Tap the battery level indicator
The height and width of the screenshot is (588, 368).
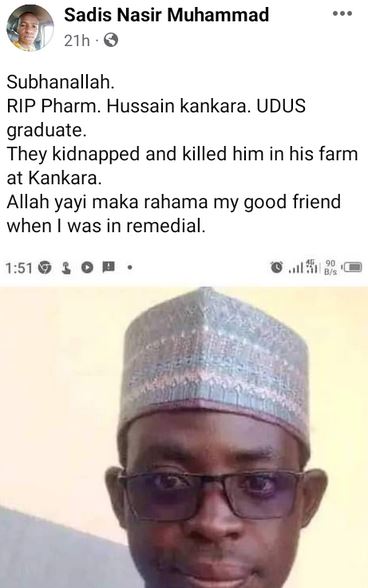351,267
